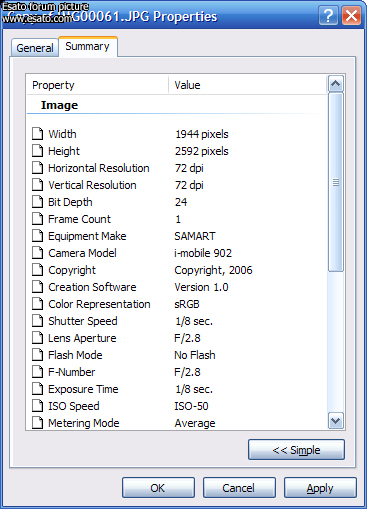The image size is (367, 509).
Task: Click the Apply button
Action: (320, 488)
